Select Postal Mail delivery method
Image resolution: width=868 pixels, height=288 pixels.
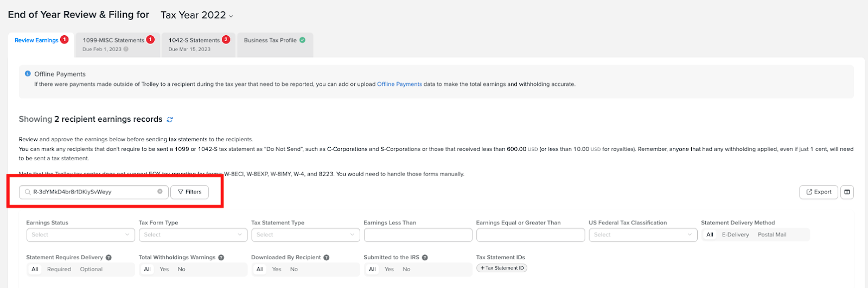click(x=772, y=235)
